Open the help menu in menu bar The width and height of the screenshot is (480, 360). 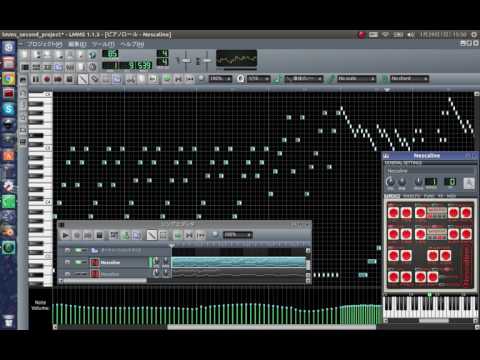point(132,44)
